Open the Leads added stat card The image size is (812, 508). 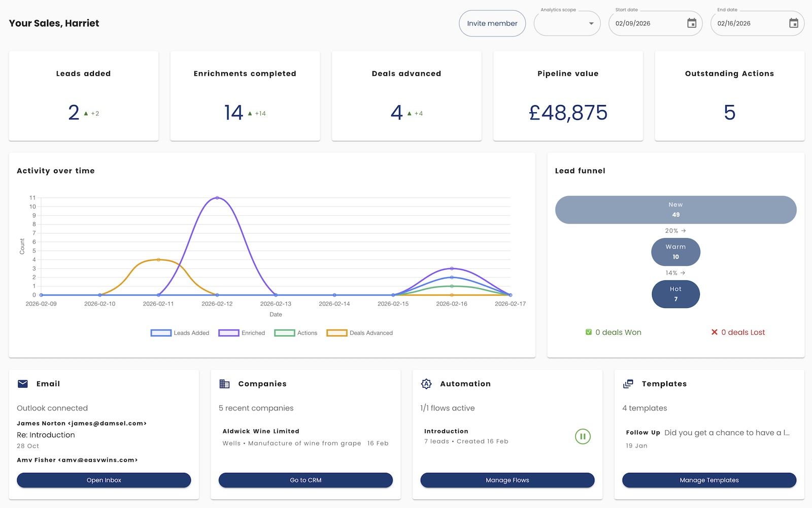point(84,96)
